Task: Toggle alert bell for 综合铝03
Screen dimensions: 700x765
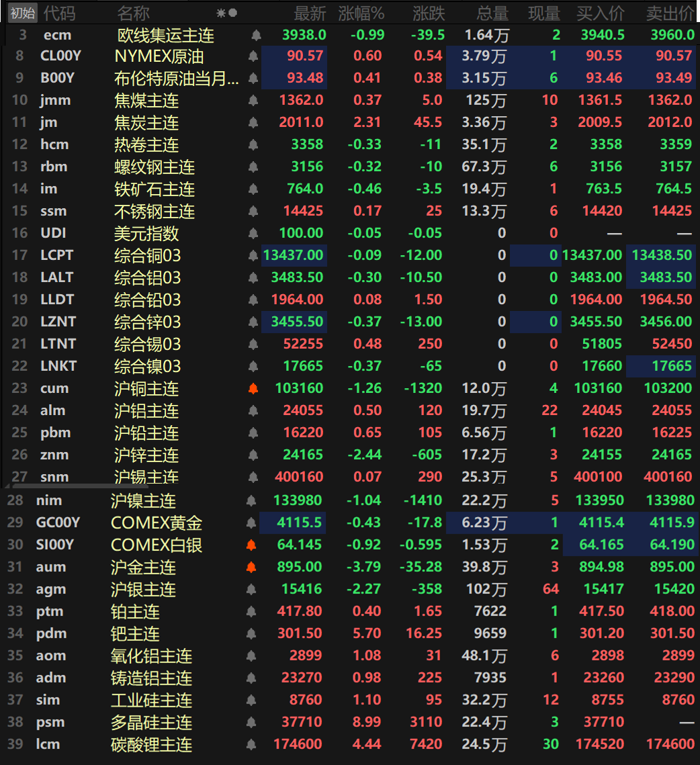Action: pyautogui.click(x=253, y=277)
